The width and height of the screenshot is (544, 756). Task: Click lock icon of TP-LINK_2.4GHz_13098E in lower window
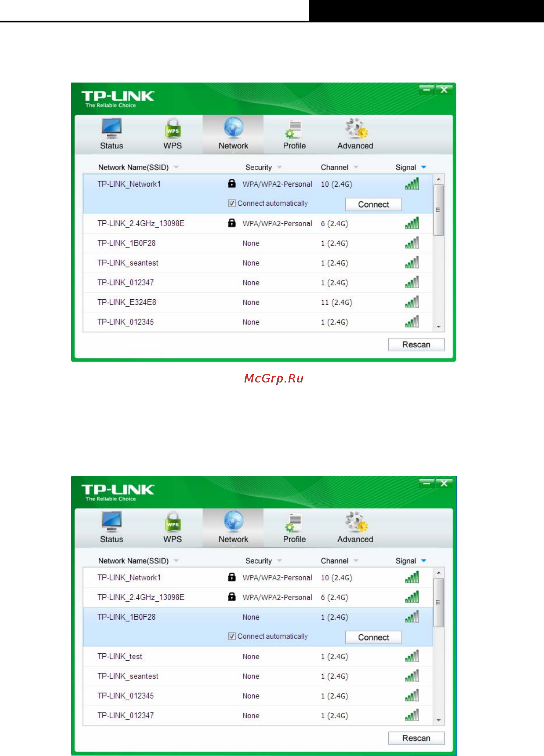232,596
